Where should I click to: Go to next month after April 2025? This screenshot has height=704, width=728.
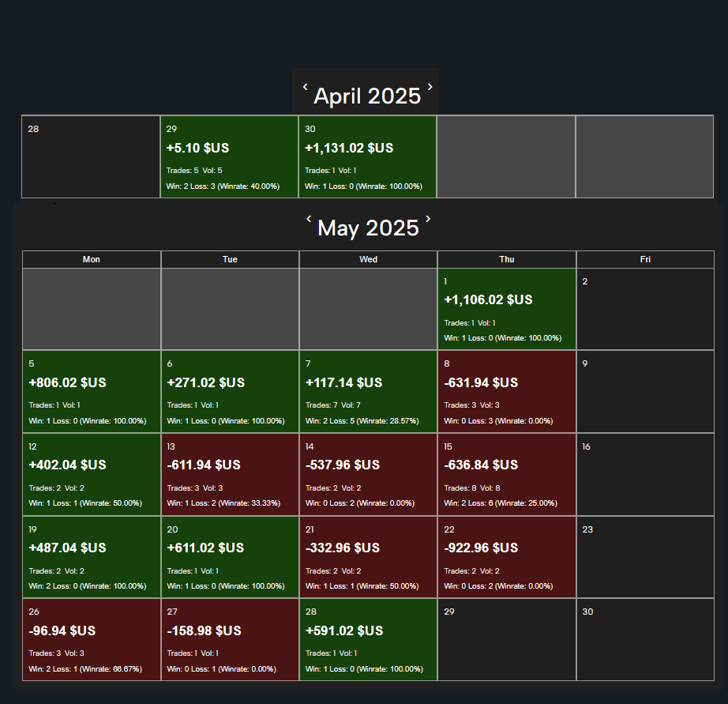point(430,88)
